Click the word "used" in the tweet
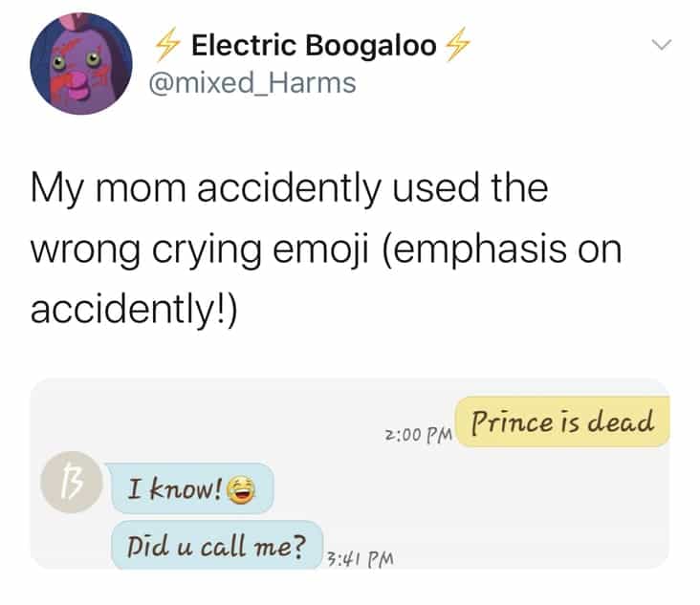The width and height of the screenshot is (700, 605). [457, 187]
